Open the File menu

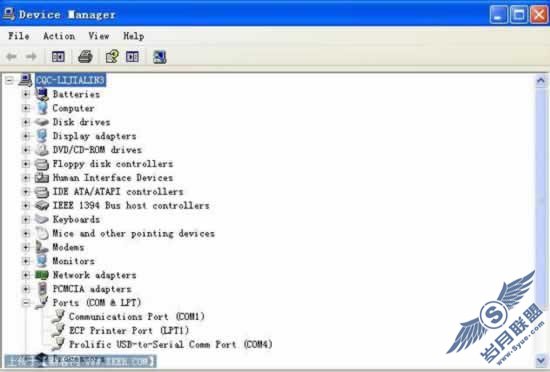[19, 36]
